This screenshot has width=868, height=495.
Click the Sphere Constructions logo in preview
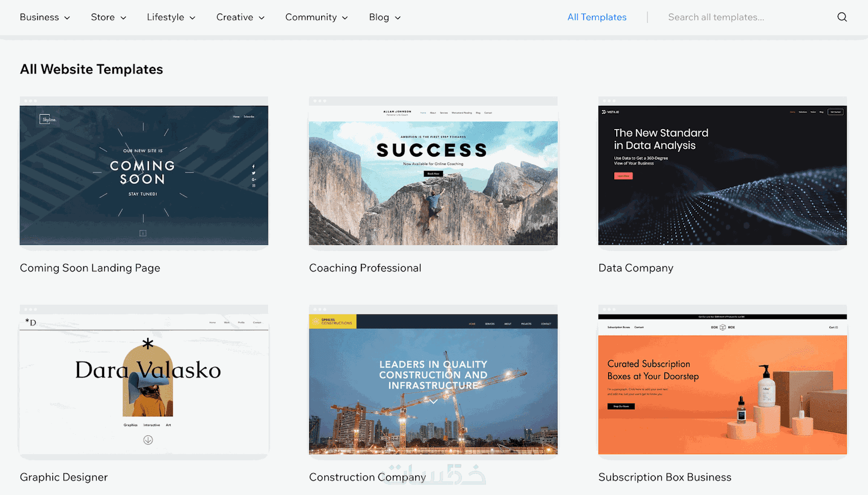click(x=333, y=321)
